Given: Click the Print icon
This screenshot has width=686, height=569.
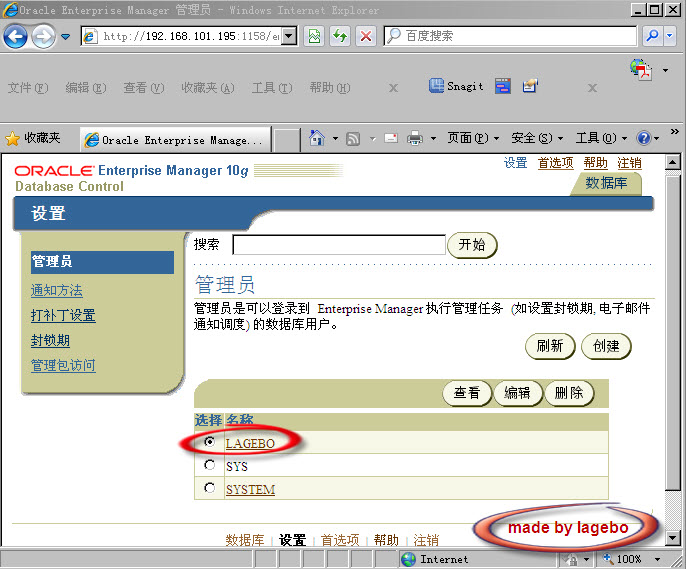Looking at the screenshot, I should (x=415, y=139).
